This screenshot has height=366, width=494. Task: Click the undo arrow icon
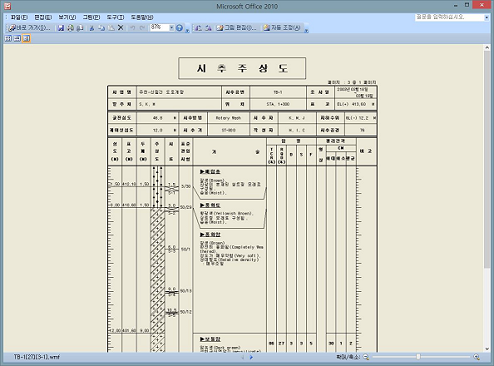click(133, 28)
